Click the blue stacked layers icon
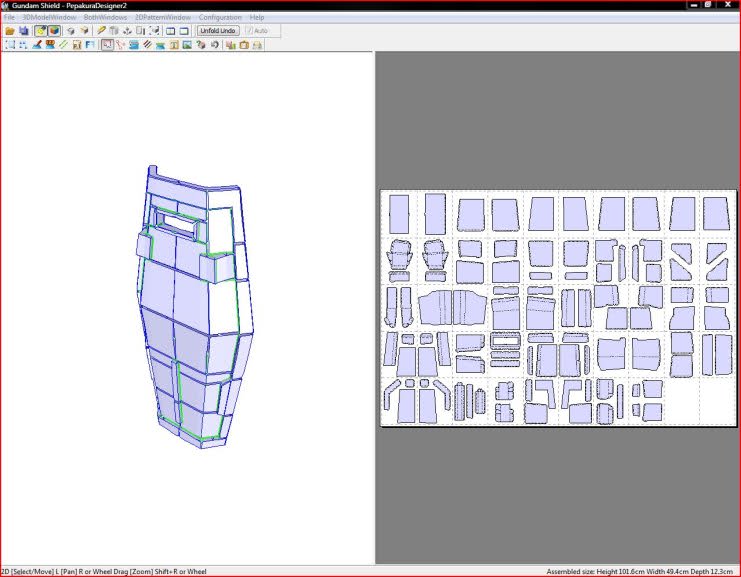Viewport: 741px width, 577px height. point(134,45)
